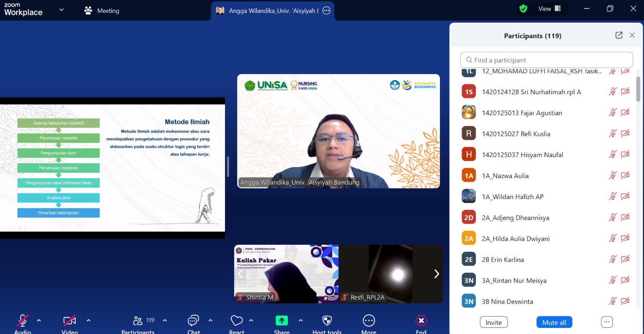
Task: Expand video options arrow next to Video
Action: [89, 321]
